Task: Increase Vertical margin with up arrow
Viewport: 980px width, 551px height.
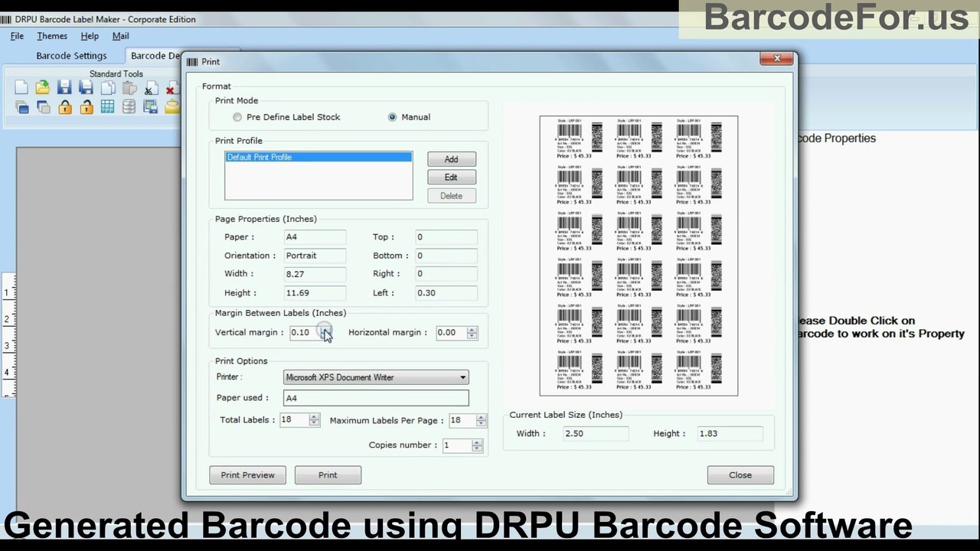Action: coord(326,329)
